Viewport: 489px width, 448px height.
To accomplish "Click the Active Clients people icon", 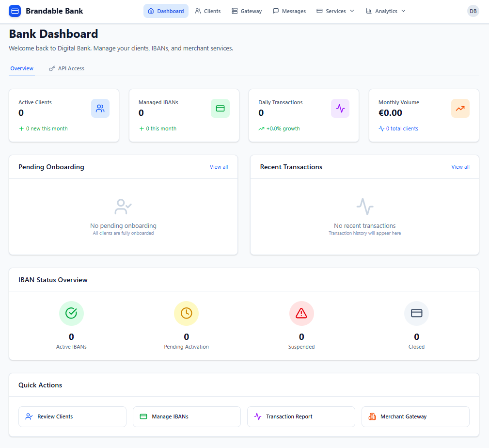I will [x=100, y=109].
